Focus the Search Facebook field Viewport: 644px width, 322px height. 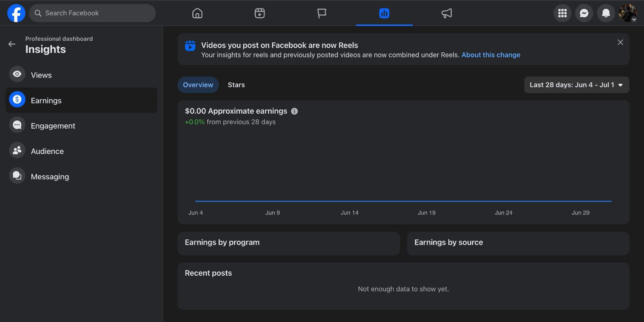point(92,13)
